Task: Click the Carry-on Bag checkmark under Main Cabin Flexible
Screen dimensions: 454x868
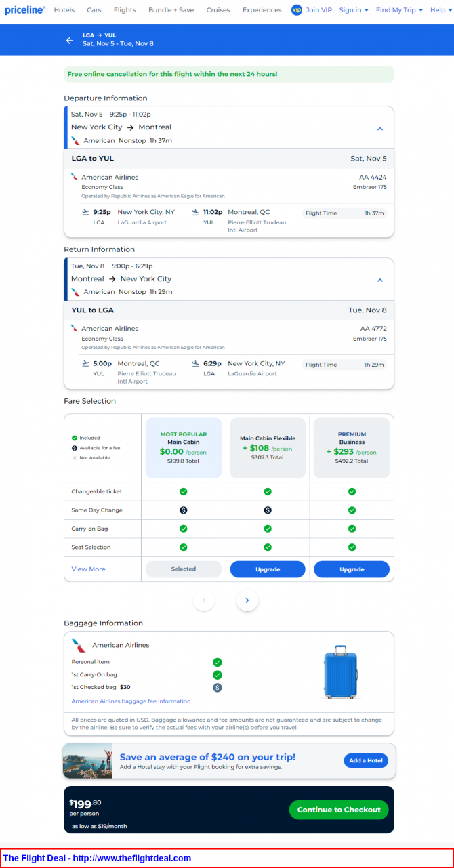Action: (x=268, y=529)
